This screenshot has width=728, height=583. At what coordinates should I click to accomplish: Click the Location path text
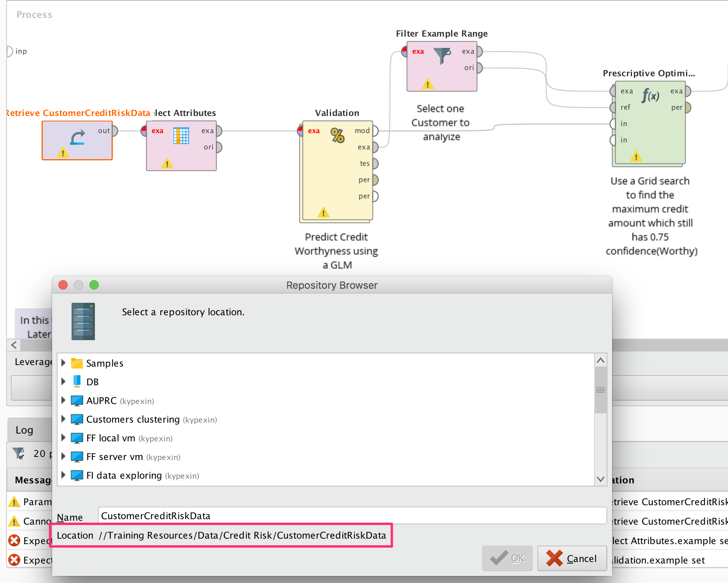[x=242, y=535]
